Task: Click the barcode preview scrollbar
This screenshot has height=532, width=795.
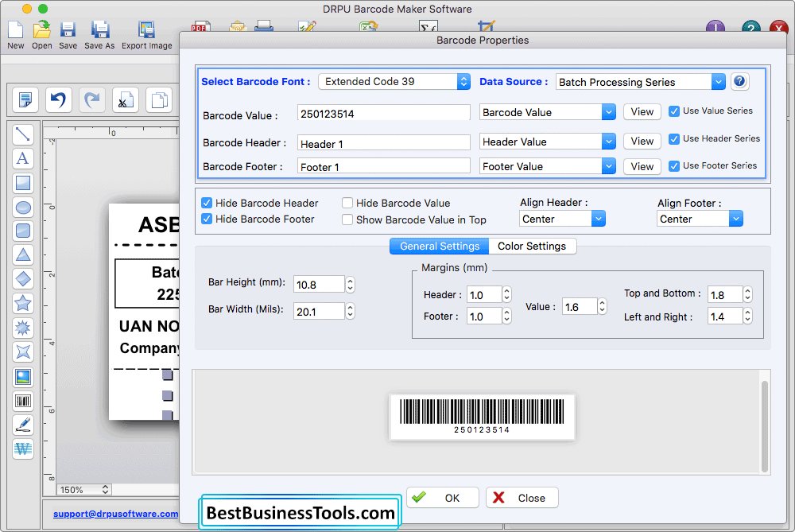Action: 765,426
